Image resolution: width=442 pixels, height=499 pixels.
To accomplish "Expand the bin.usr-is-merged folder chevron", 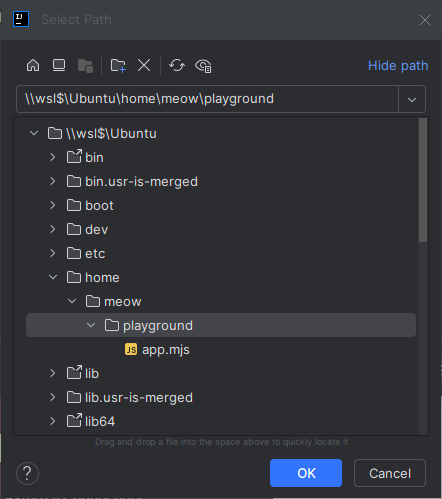I will [x=53, y=181].
